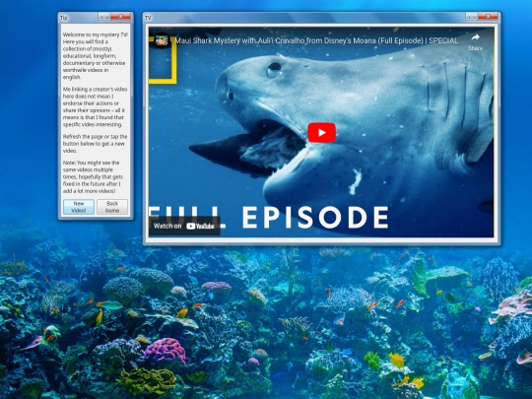Click the 'Note: You might see' paragraph
The height and width of the screenshot is (399, 532).
coord(93,176)
